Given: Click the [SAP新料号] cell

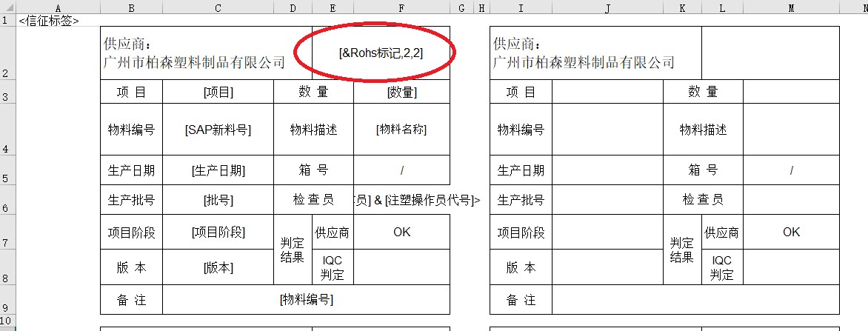Looking at the screenshot, I should (218, 130).
